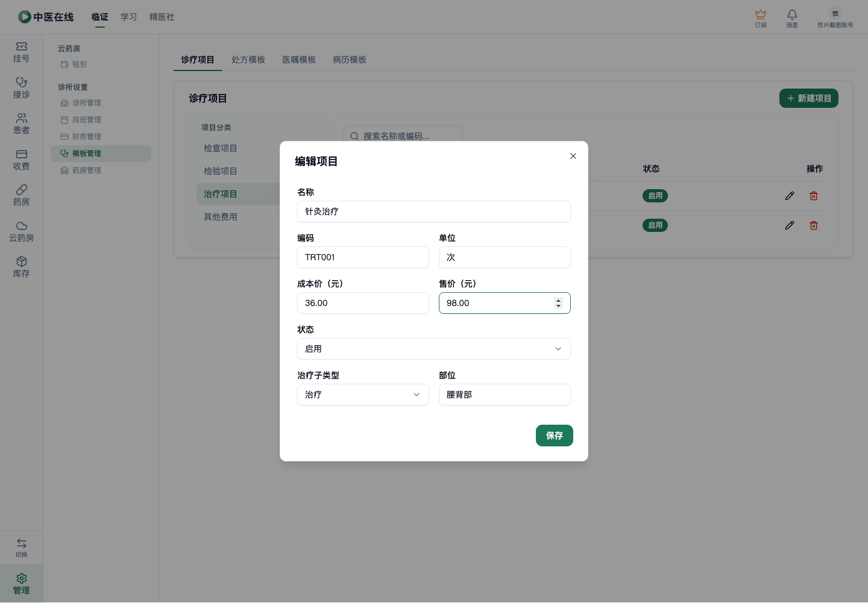Screen dimensions: 868x603
Task: Click the 单位 field with 次
Action: [505, 257]
